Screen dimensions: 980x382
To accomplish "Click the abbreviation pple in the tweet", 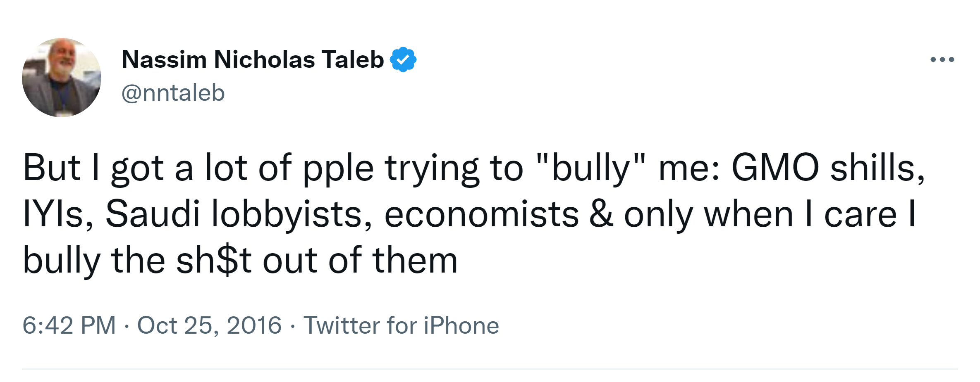I will tap(338, 168).
